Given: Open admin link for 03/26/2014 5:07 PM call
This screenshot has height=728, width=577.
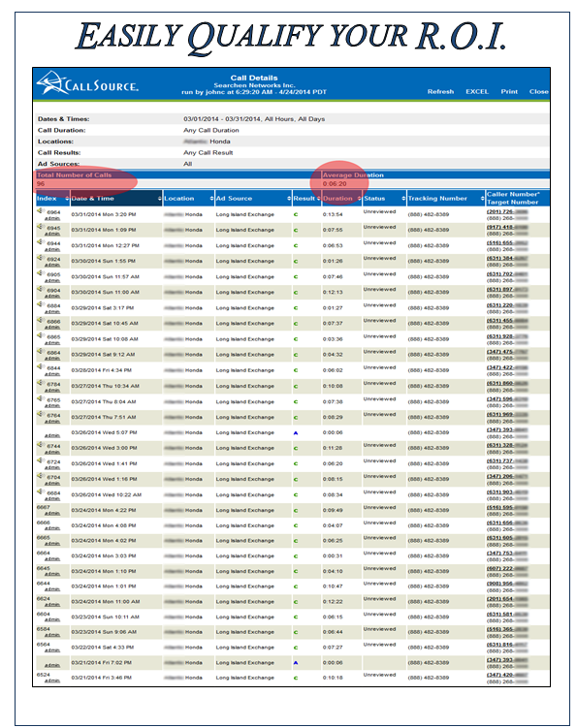Looking at the screenshot, I should click(52, 436).
